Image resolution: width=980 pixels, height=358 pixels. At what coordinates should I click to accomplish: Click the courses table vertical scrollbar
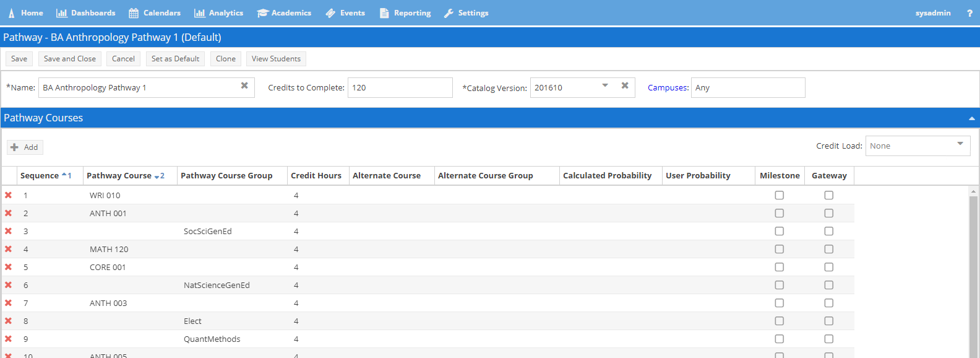[974, 276]
